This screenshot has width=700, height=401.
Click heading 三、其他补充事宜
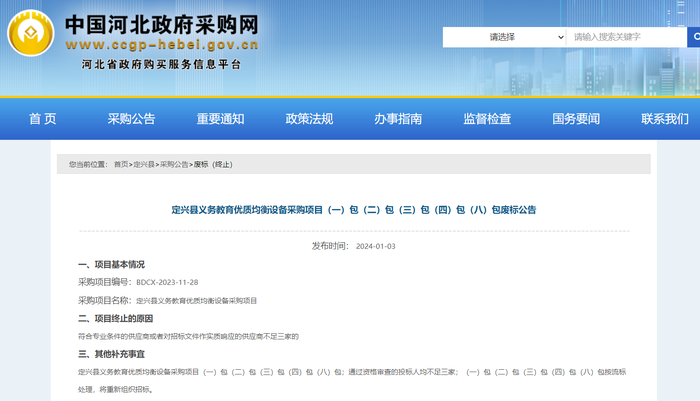(111, 354)
